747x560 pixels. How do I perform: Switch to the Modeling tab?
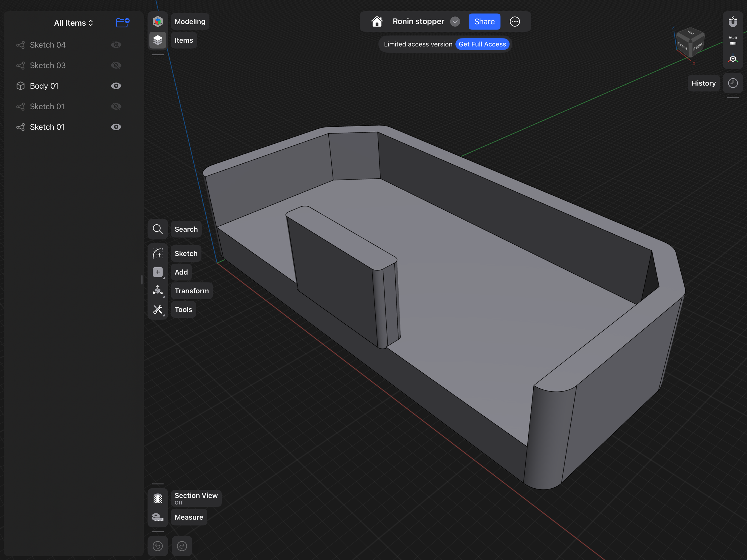[x=190, y=21]
